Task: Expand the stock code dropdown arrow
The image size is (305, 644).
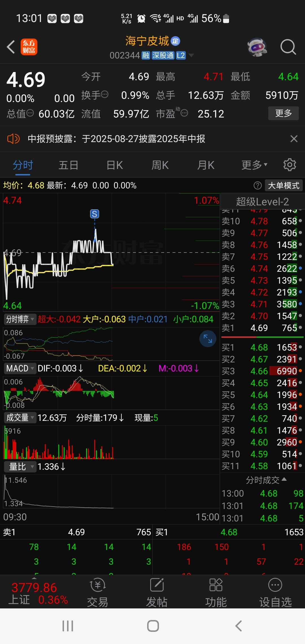Action: tap(191, 55)
